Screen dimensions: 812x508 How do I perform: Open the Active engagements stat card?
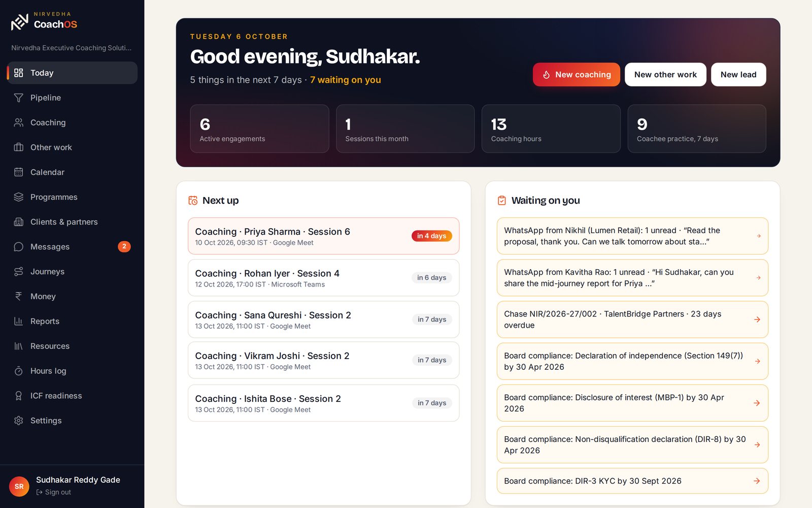259,129
